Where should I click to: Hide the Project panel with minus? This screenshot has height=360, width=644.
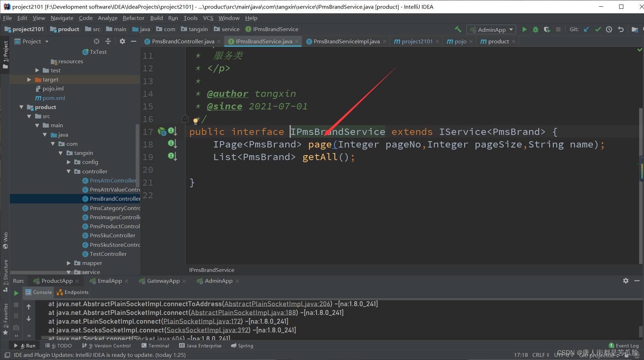click(x=134, y=41)
